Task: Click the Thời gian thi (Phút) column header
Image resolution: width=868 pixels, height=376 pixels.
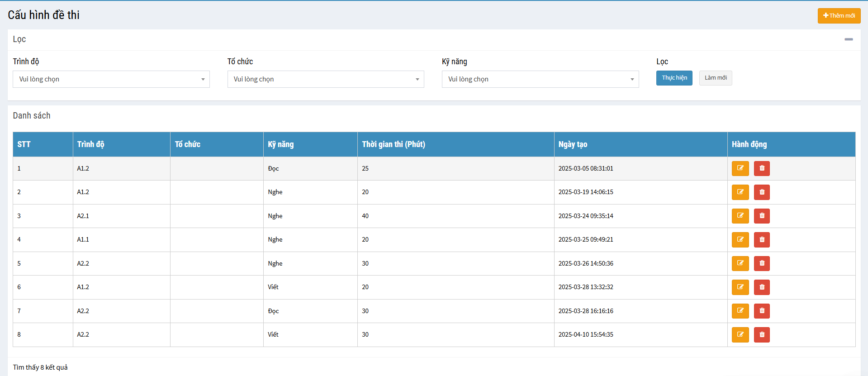Action: [x=393, y=144]
